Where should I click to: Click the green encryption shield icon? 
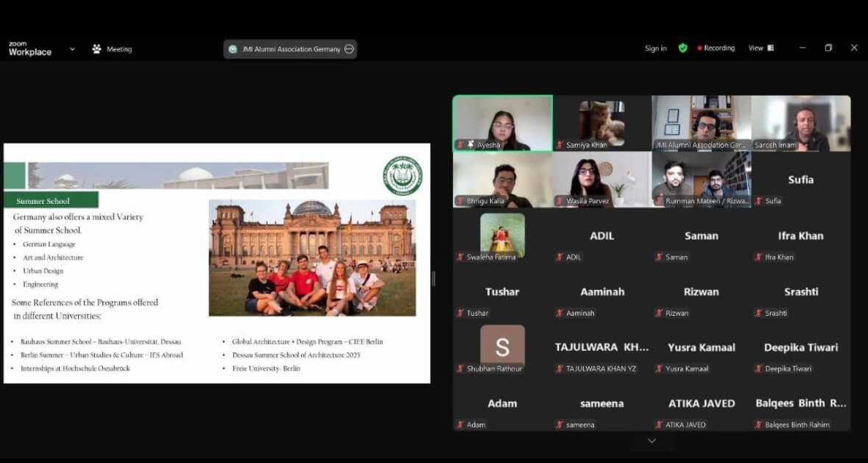click(682, 48)
